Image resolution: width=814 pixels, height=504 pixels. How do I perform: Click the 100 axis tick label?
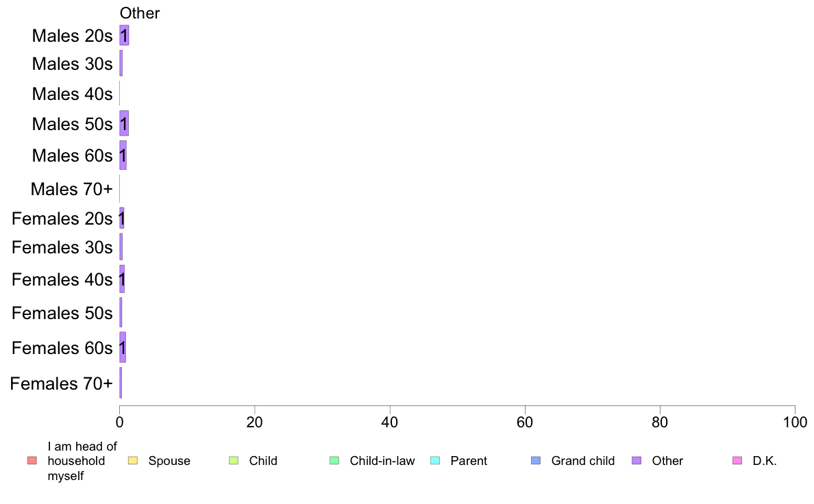click(795, 423)
